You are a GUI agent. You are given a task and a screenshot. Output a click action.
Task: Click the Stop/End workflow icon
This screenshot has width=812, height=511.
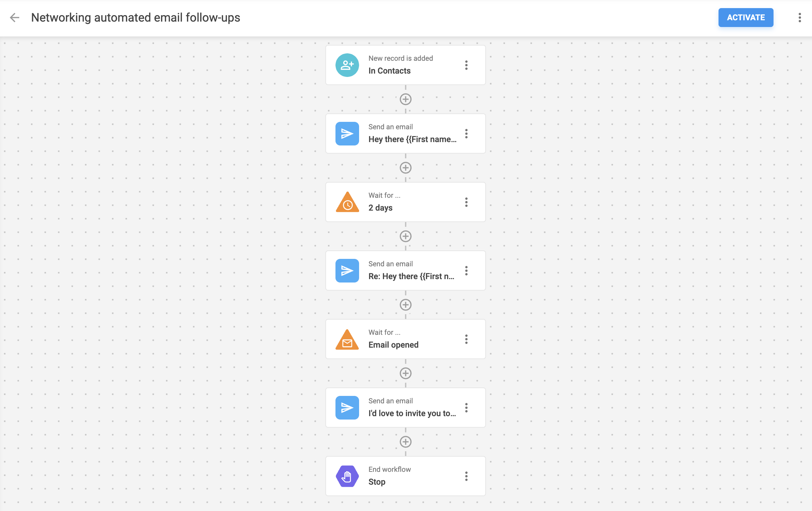(x=348, y=476)
